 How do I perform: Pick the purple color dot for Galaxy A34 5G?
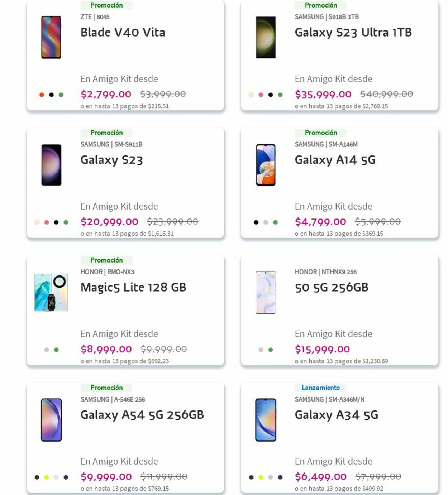[x=280, y=477]
